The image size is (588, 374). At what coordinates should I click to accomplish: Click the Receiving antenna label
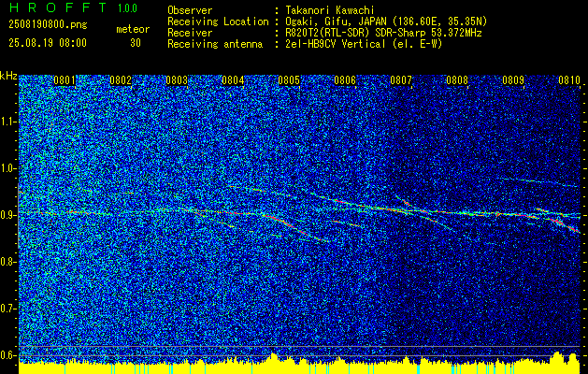(215, 44)
